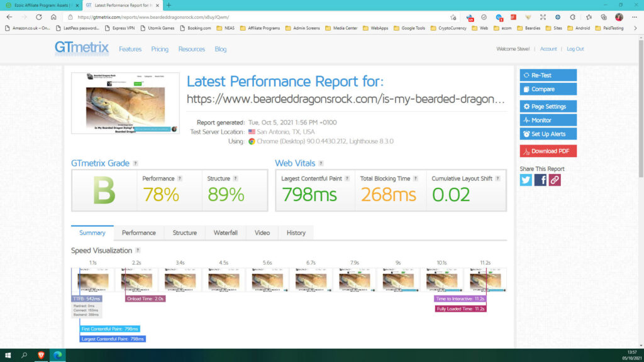Show help for Largest Contentful Paint
644x362 pixels.
pyautogui.click(x=347, y=178)
